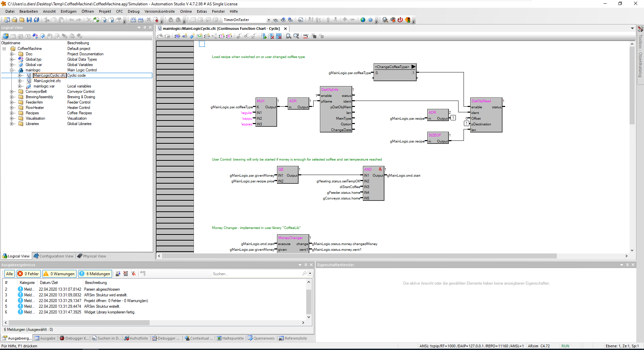644x350 pixels.
Task: Toggle the clear-filter funnel icon in output panel
Action: pos(133,274)
